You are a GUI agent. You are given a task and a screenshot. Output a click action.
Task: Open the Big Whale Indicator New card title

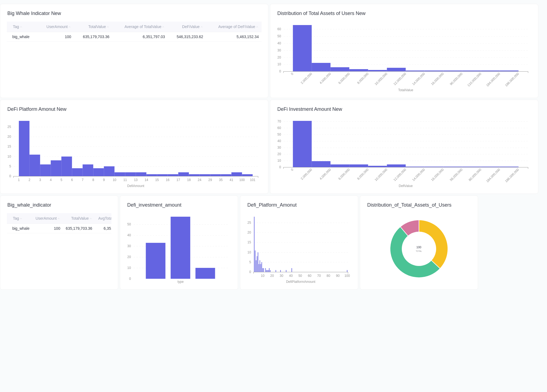(34, 13)
